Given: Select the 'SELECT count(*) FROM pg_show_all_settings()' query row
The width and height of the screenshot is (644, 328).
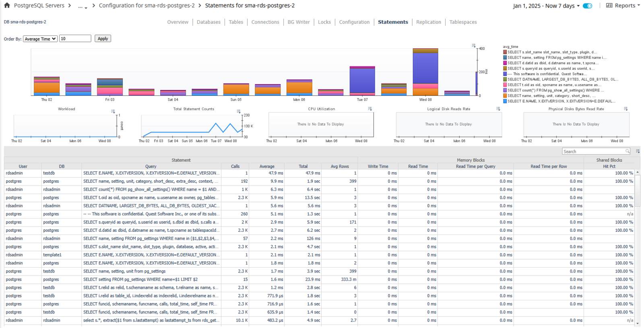Looking at the screenshot, I should (x=151, y=190).
